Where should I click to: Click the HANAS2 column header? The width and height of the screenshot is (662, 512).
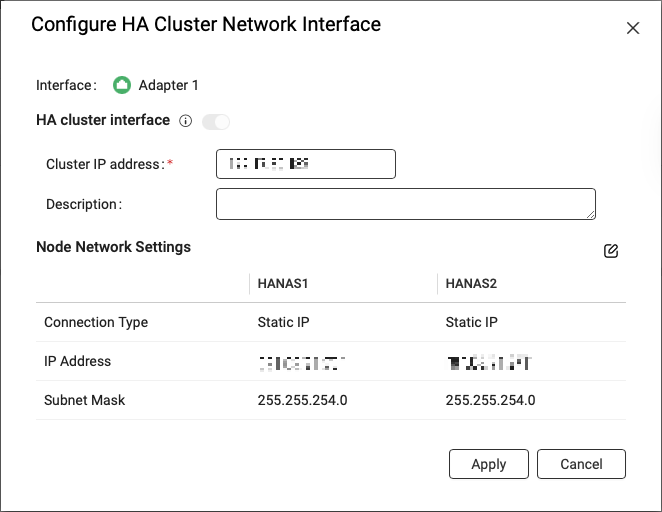point(471,284)
